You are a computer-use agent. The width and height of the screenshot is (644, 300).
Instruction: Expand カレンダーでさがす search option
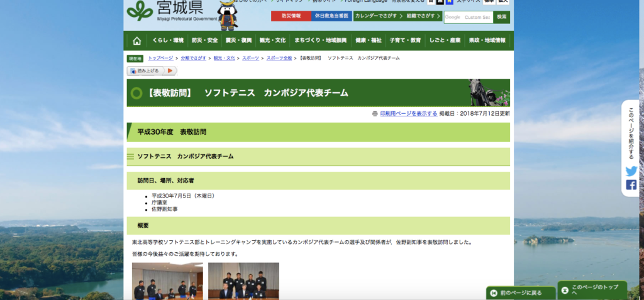379,16
